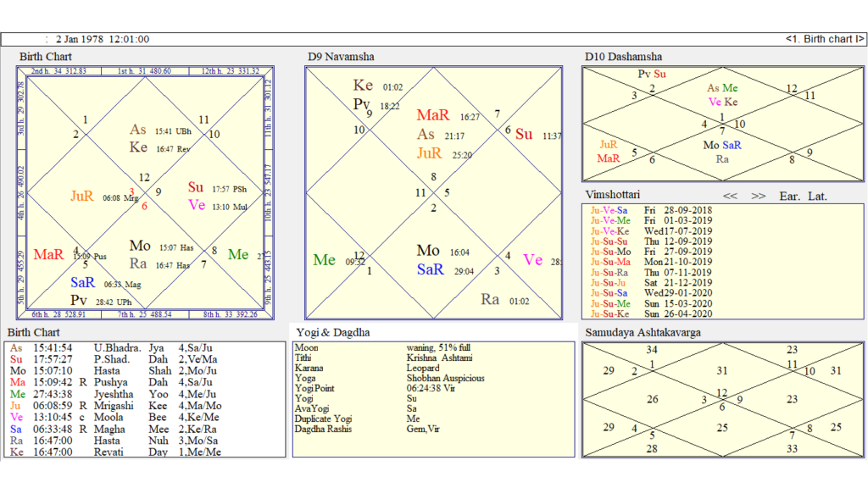
Task: Click the Ear. button in Vimshottari
Action: (789, 196)
